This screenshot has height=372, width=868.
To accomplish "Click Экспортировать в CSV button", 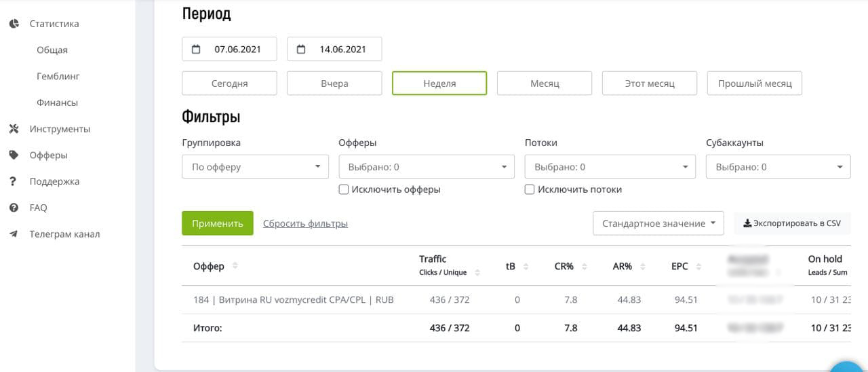I will (792, 223).
